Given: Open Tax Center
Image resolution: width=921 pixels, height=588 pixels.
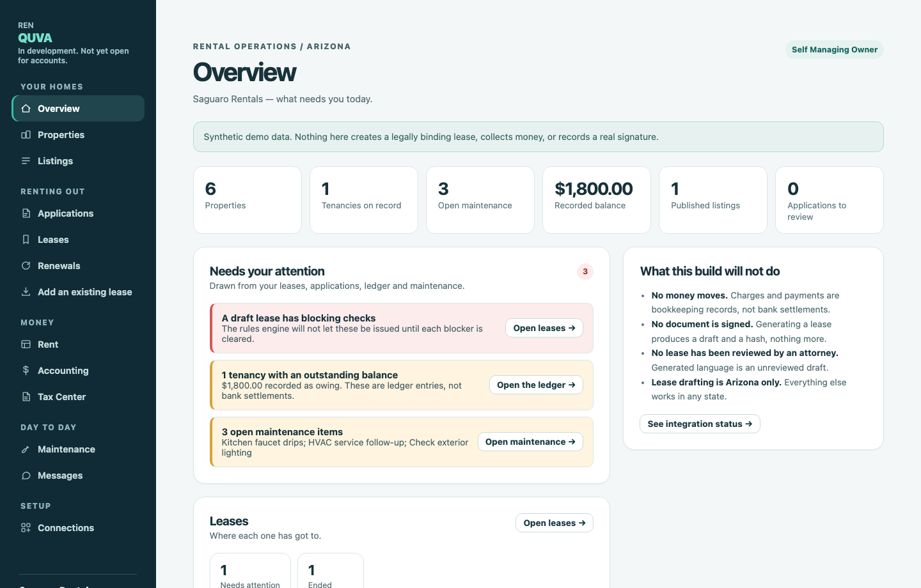Looking at the screenshot, I should 78,397.
